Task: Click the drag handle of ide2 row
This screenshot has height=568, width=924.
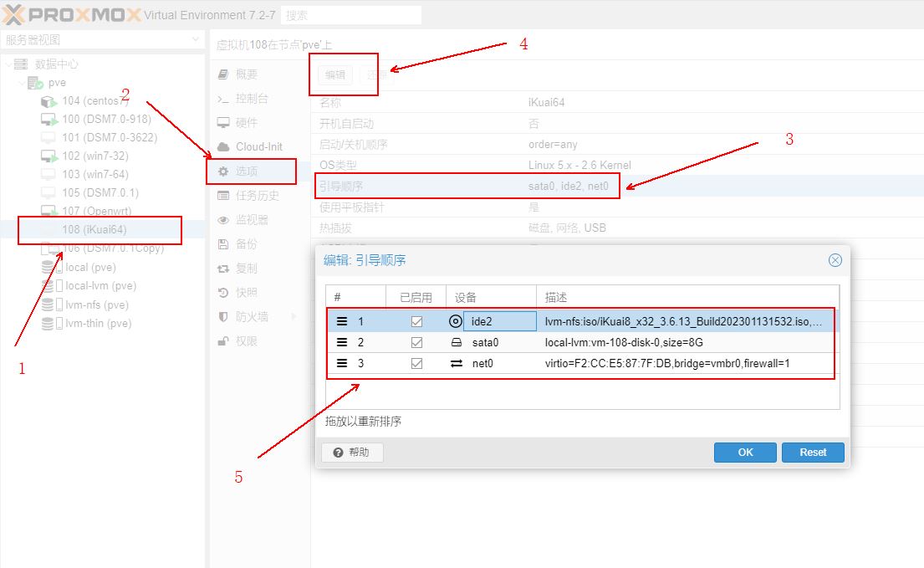Action: pos(342,321)
